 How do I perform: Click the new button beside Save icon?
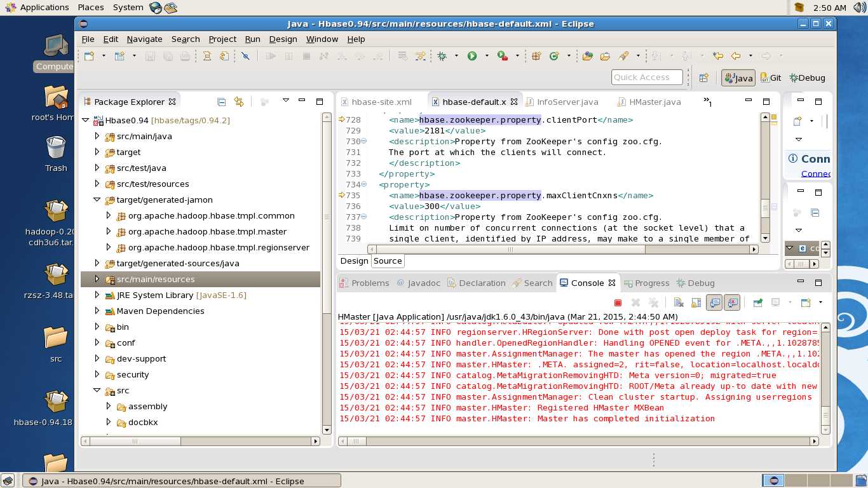pos(119,56)
